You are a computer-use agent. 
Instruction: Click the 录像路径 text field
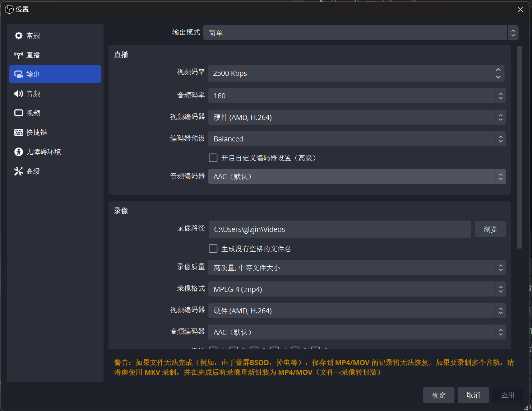click(x=339, y=229)
